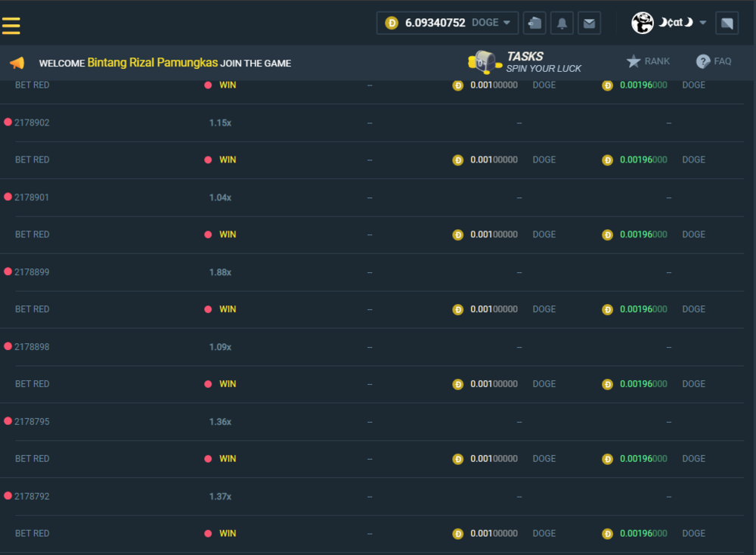Click the 1.09x multiplier of round 2178898
The height and width of the screenshot is (555, 756).
[x=220, y=347]
